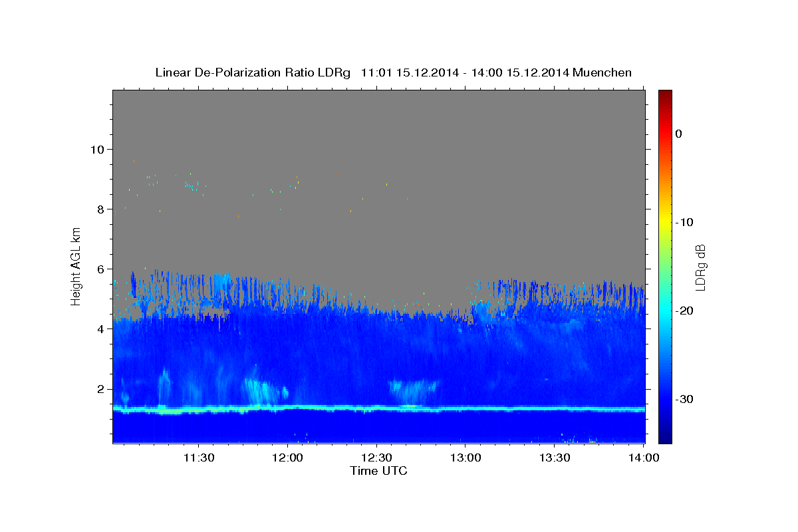This screenshot has width=798, height=532.
Task: Click the 13:30 time tick label
Action: (x=555, y=458)
